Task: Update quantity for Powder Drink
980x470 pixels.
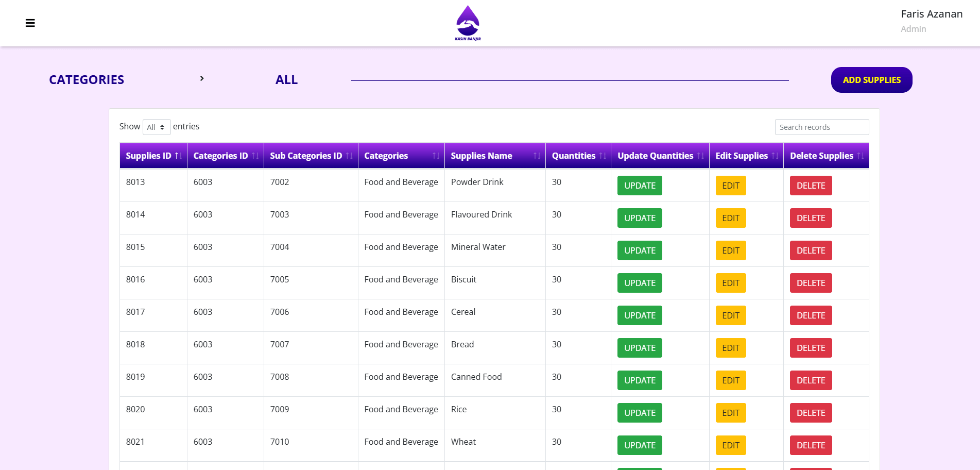Action: point(640,186)
